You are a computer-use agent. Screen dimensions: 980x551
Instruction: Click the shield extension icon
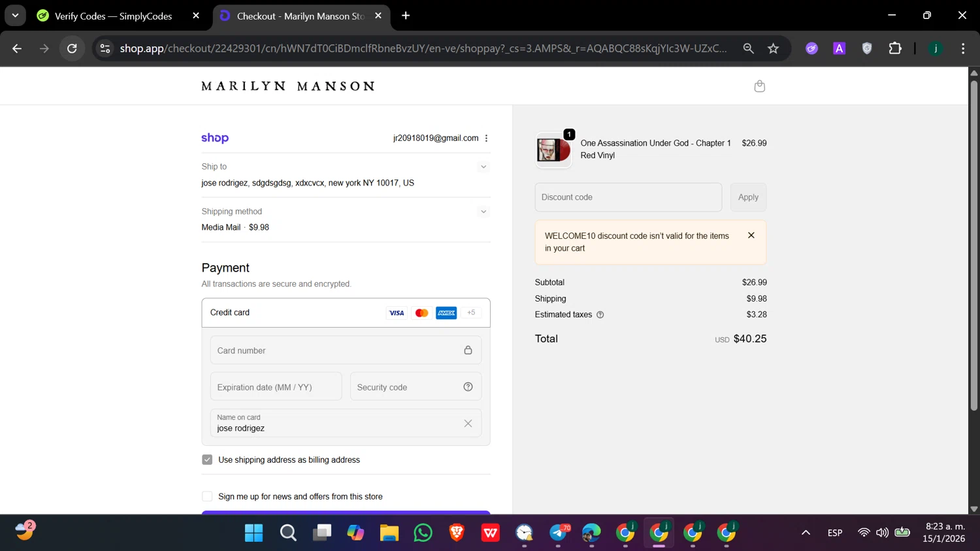(x=867, y=48)
